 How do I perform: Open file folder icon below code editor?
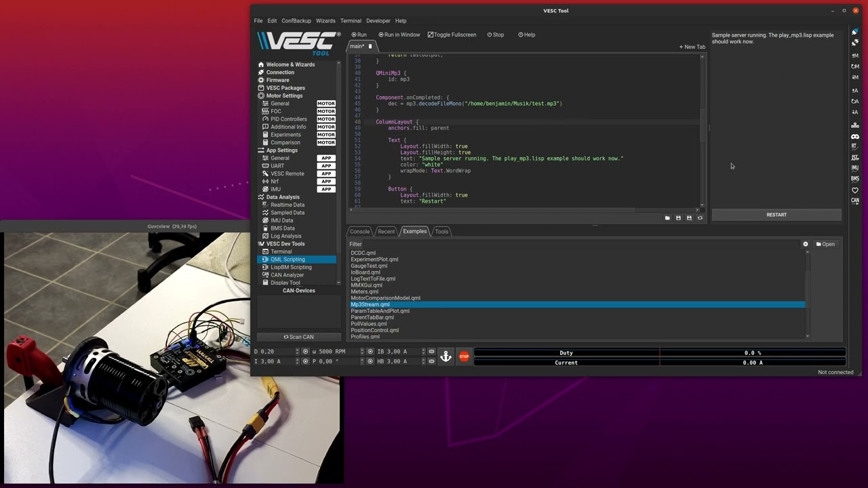tap(667, 218)
